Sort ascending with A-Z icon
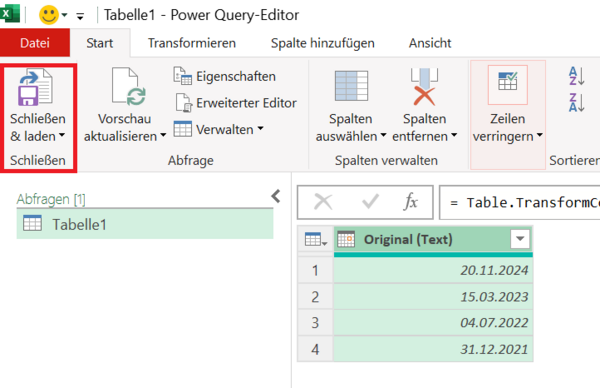 point(576,76)
